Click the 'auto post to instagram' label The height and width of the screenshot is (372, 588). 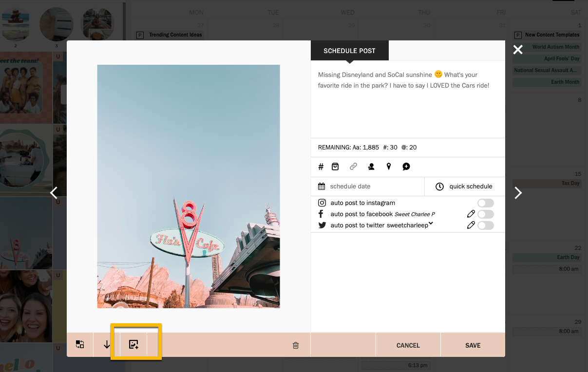[363, 203]
